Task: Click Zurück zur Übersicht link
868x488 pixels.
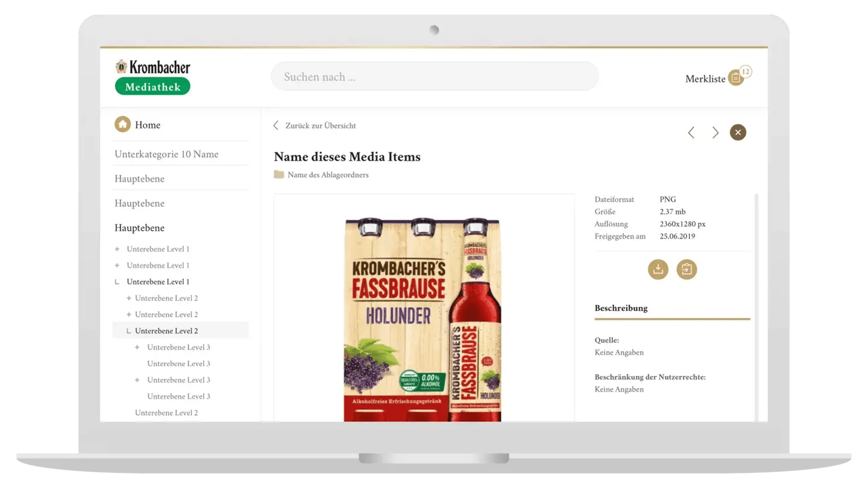Action: (321, 125)
